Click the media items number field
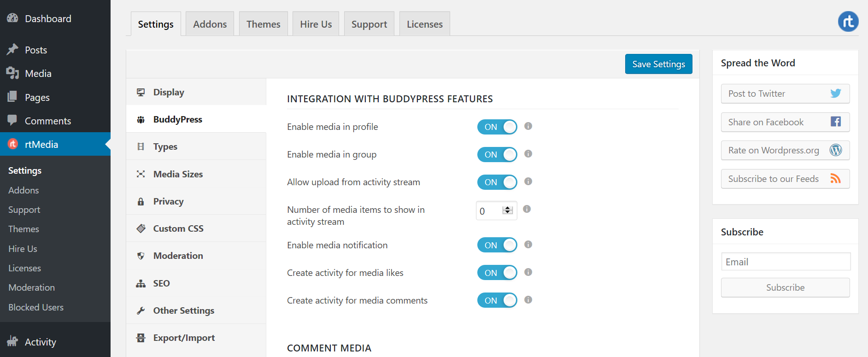 point(496,211)
